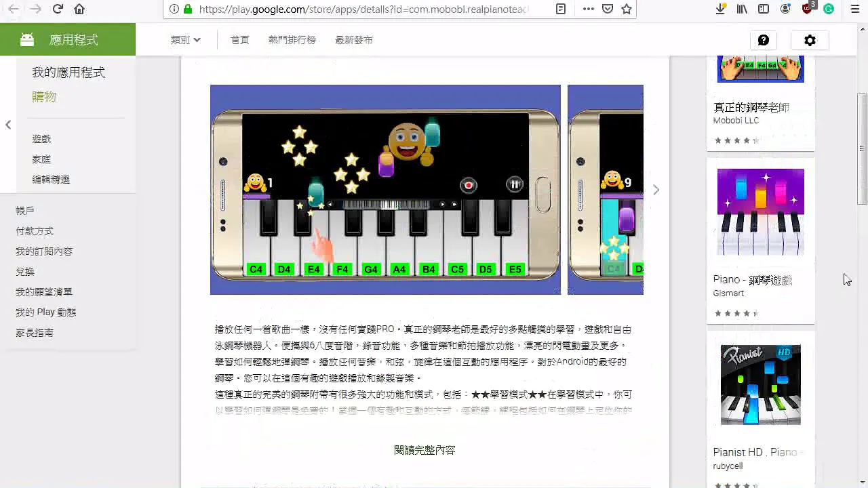Open page actions three-dot menu
868x488 pixels.
(x=588, y=9)
